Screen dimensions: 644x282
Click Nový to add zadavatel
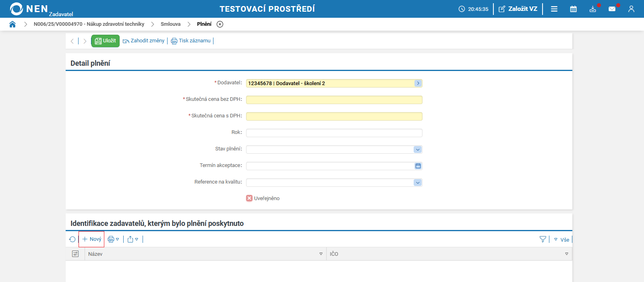(91, 239)
